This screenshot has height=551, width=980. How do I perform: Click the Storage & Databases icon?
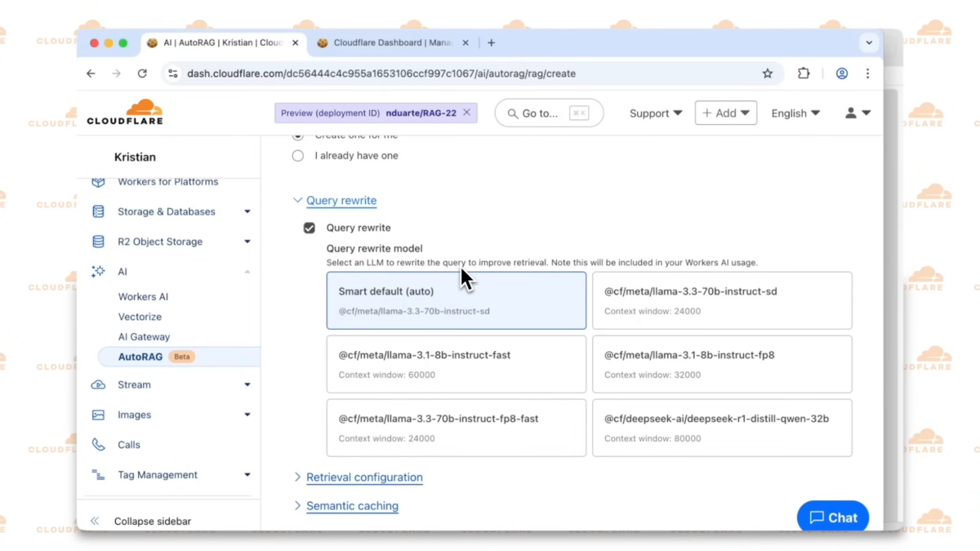98,211
